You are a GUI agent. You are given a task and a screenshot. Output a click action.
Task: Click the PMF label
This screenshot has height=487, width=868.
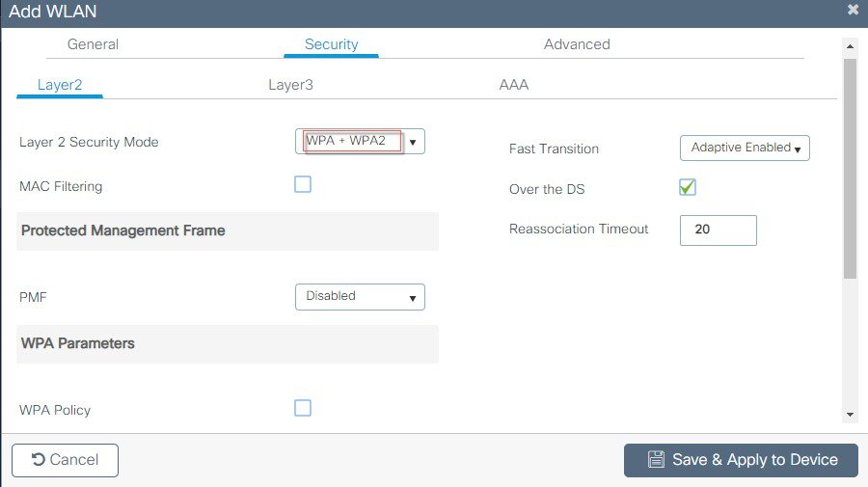(33, 297)
